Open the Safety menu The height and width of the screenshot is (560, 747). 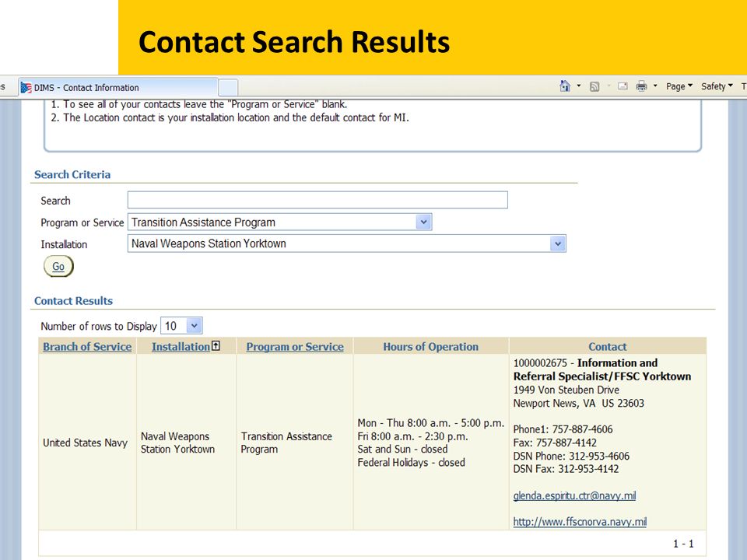tap(717, 86)
